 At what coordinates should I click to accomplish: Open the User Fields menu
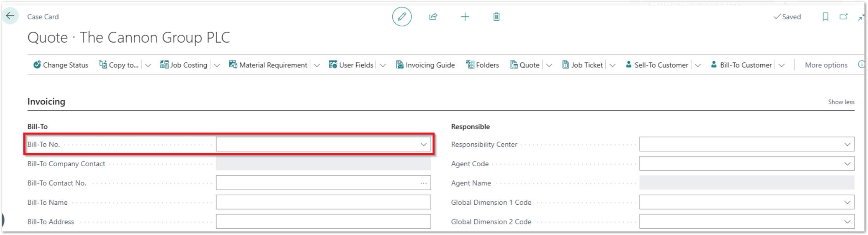point(351,65)
